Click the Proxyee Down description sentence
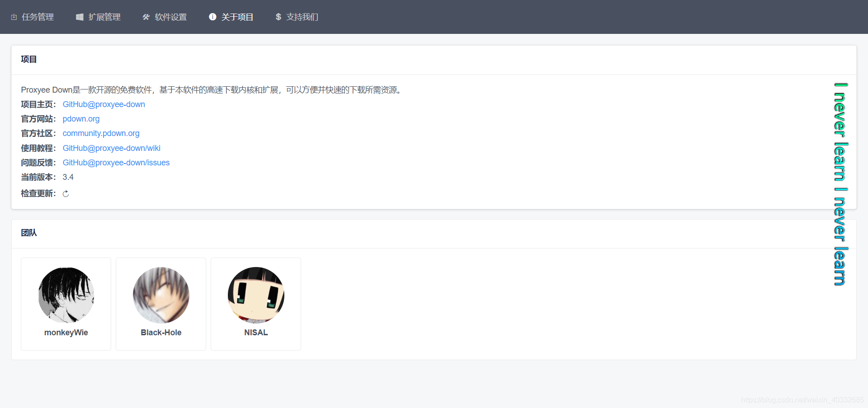 point(212,90)
